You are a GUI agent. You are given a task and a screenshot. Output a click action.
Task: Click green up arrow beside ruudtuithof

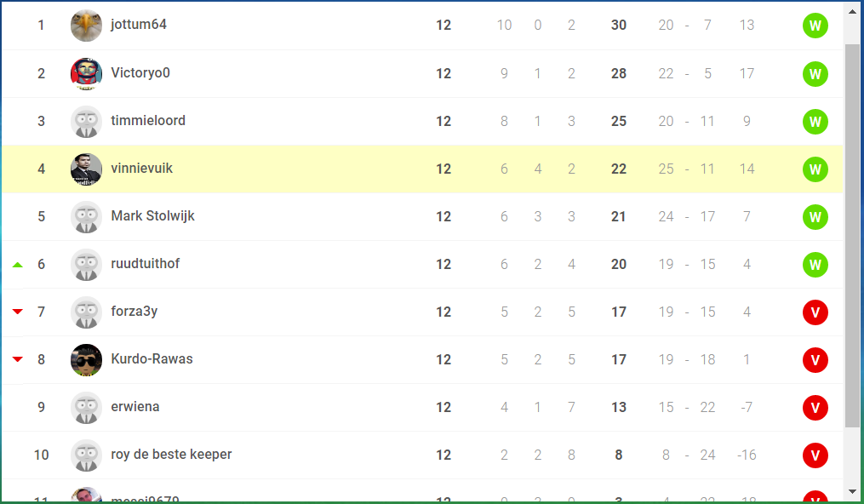click(x=18, y=265)
